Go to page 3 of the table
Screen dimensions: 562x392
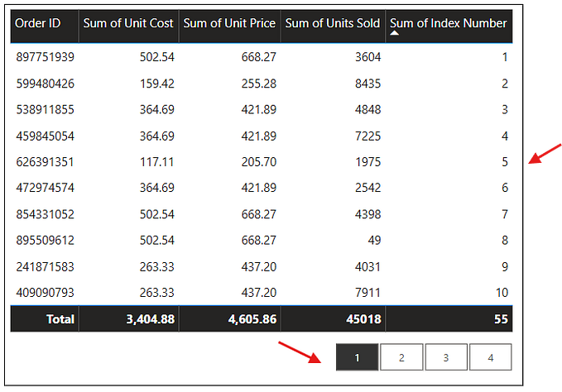(446, 357)
